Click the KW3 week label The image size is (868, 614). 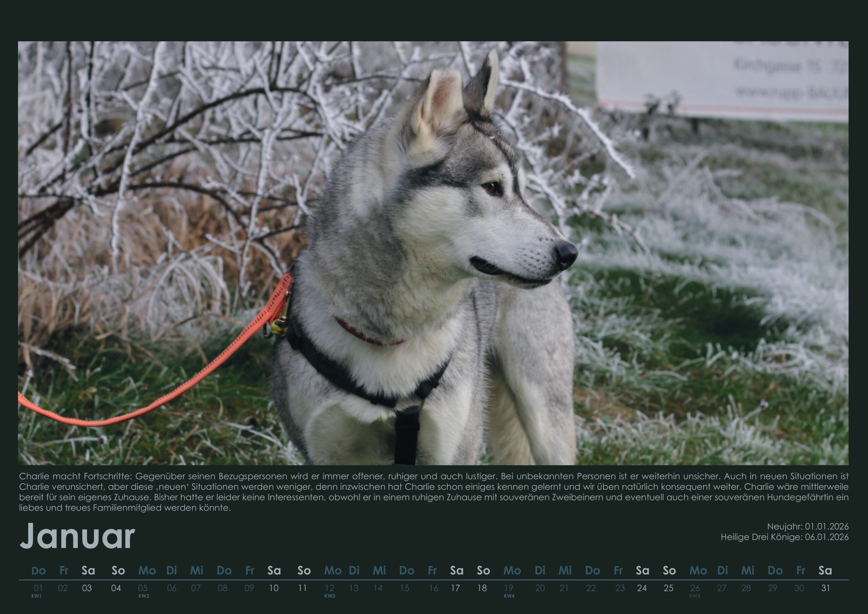click(330, 596)
